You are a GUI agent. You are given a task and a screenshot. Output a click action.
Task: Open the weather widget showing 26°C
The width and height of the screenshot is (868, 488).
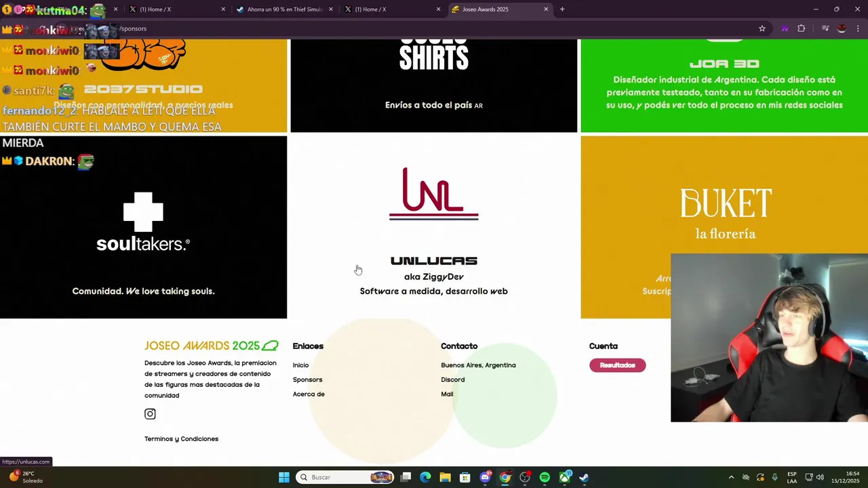26,477
